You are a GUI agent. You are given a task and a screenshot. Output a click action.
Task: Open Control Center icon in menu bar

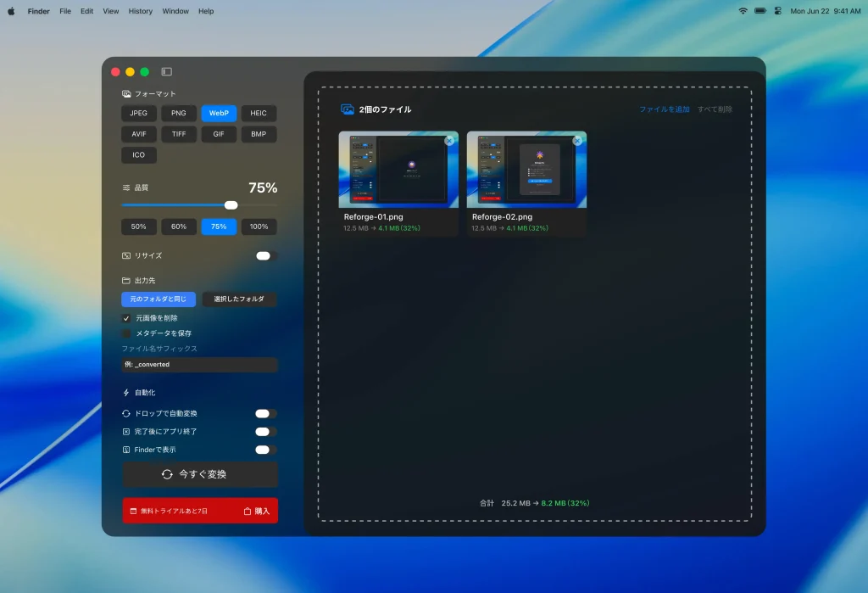[777, 11]
